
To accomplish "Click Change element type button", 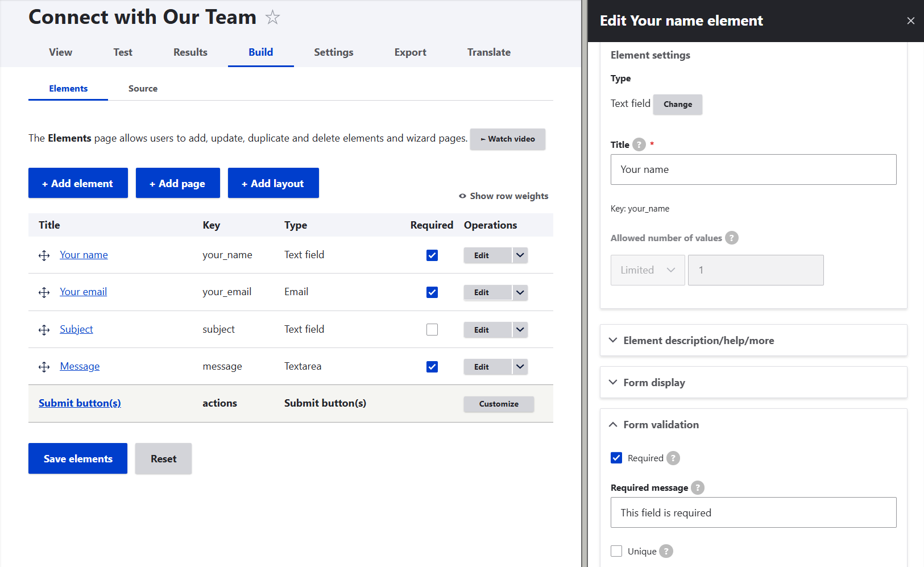I will pos(678,105).
